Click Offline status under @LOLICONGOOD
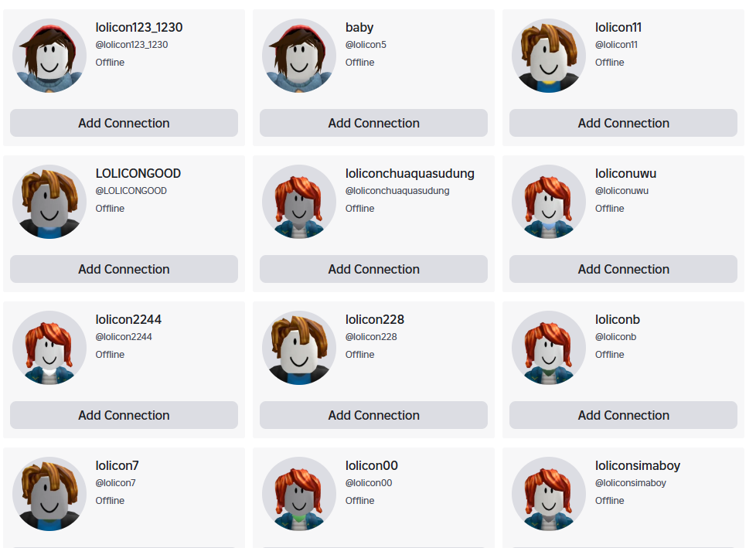 coord(110,208)
